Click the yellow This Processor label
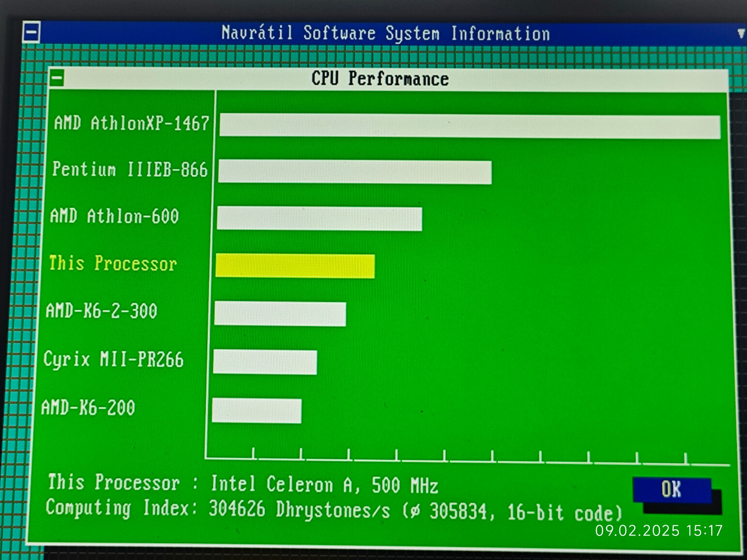This screenshot has height=560, width=747. 113,263
